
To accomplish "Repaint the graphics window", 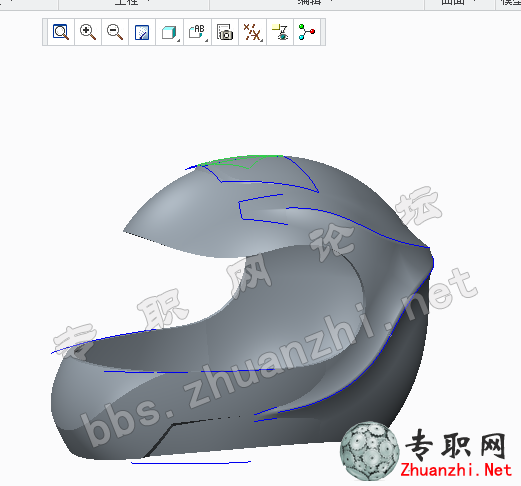I will (142, 32).
